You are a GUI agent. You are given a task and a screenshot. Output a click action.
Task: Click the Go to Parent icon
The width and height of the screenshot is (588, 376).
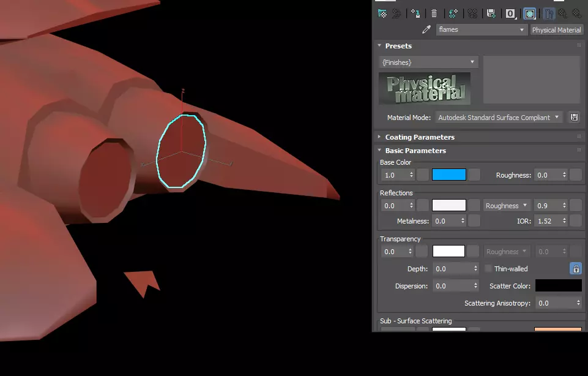click(x=562, y=13)
